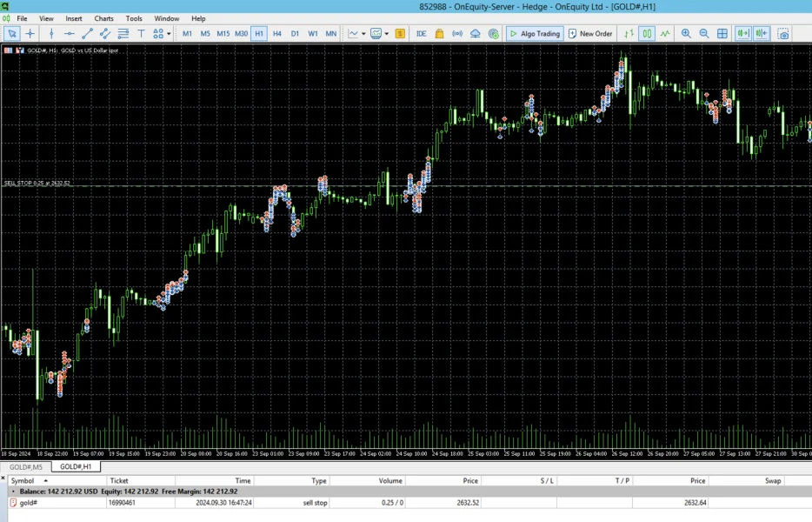812x522 pixels.
Task: Open the Charts menu
Action: (x=103, y=18)
